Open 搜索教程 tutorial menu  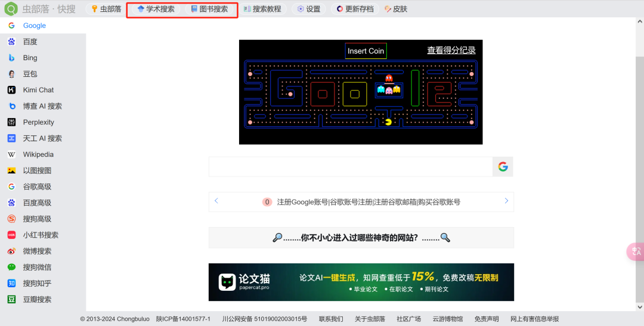262,9
